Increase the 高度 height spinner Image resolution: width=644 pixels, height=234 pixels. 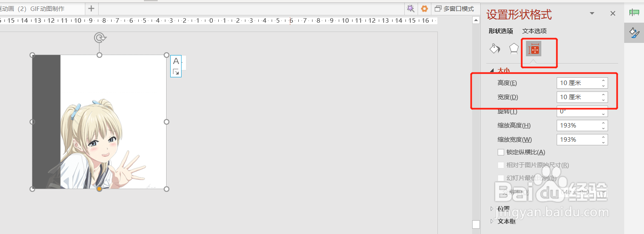click(x=604, y=80)
